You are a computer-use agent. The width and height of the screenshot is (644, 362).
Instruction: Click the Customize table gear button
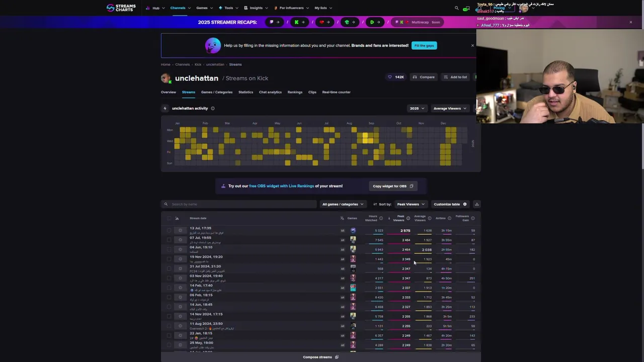[x=450, y=204]
